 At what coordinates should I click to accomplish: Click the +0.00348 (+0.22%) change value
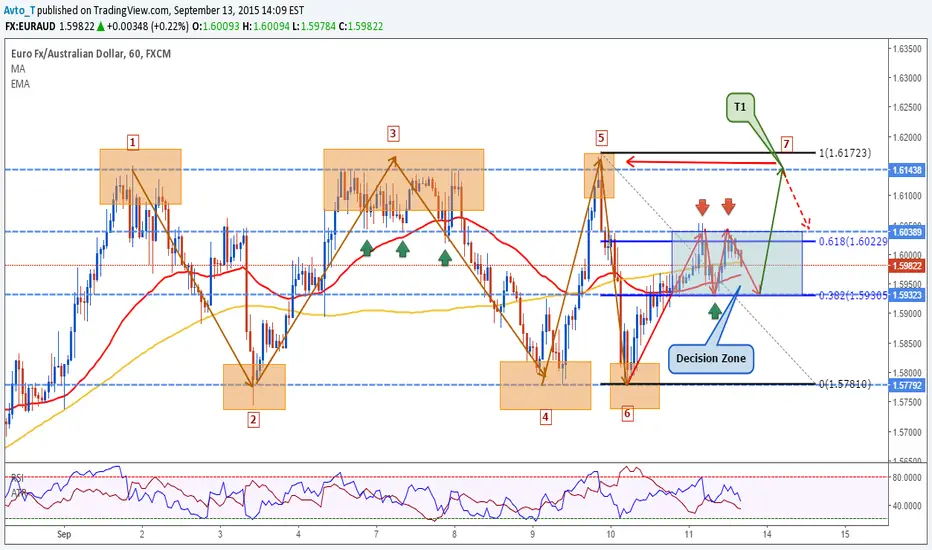[147, 26]
